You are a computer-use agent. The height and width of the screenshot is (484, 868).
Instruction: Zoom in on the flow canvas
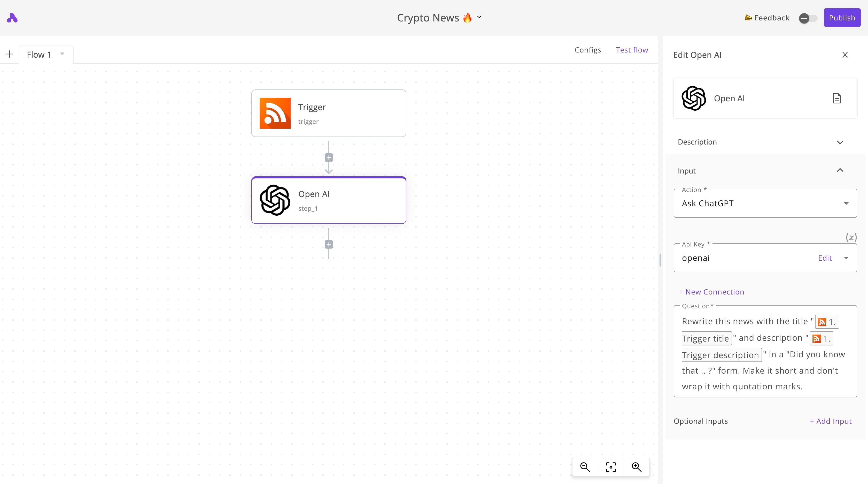tap(637, 467)
